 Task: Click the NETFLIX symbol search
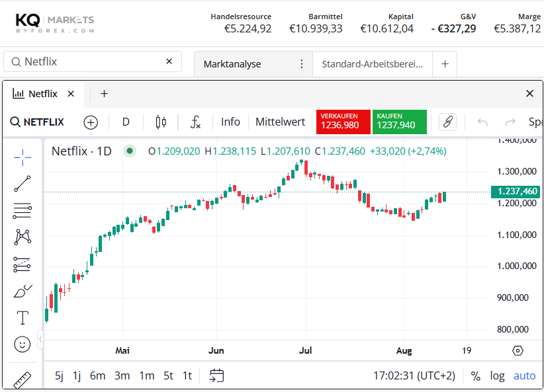[x=37, y=122]
